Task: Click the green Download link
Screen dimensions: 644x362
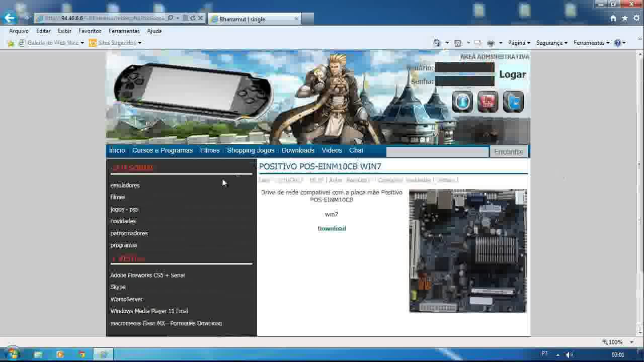Action: pyautogui.click(x=332, y=229)
